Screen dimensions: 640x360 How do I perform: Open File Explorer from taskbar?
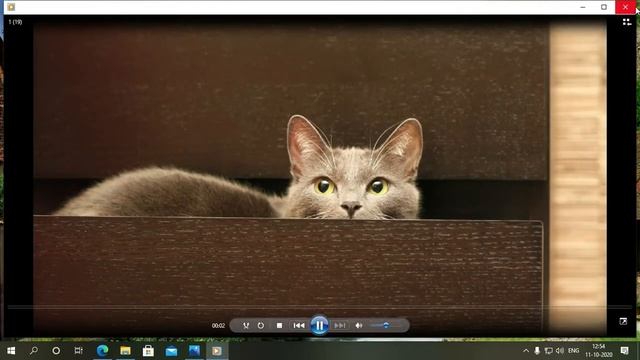click(x=125, y=351)
